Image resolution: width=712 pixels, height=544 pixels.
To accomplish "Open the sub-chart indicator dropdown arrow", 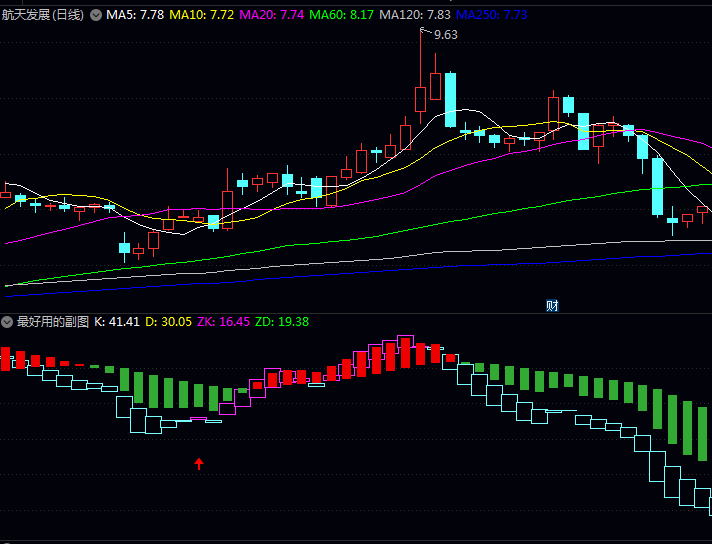I will point(8,322).
